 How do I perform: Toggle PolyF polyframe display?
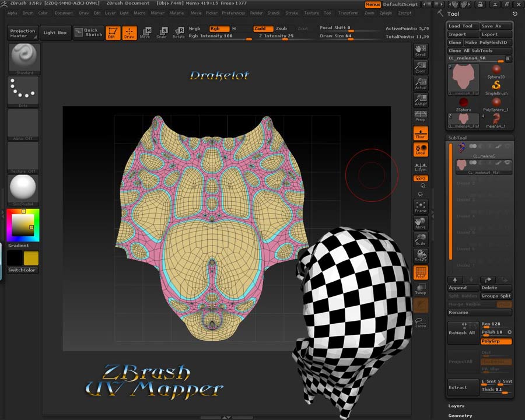point(421,272)
